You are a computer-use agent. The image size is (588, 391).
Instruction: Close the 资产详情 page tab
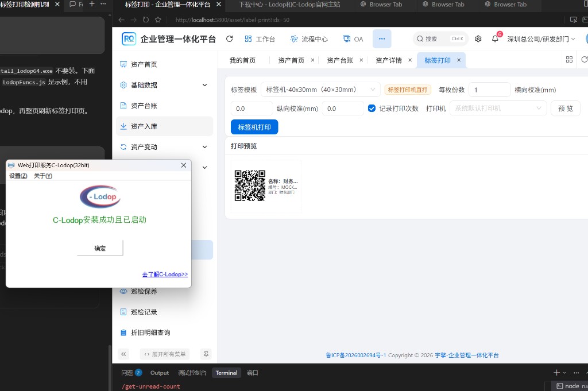410,60
